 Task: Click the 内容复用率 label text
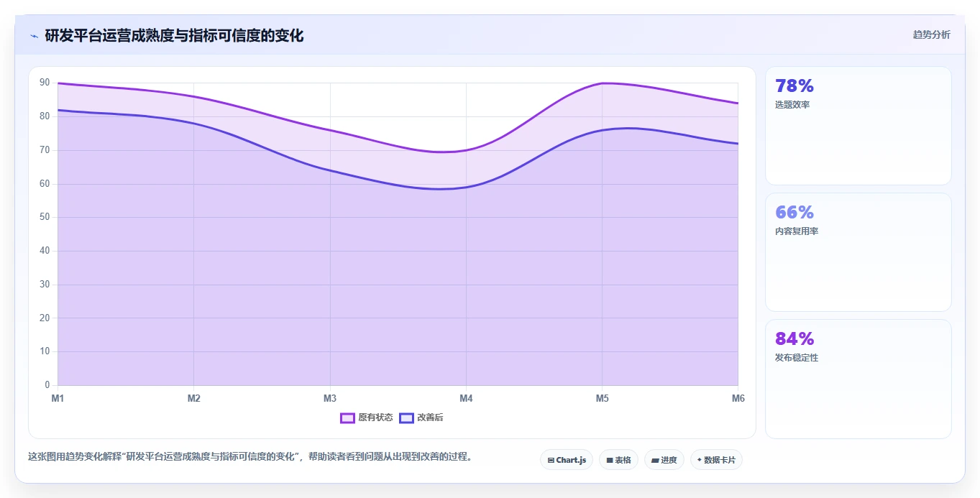[797, 231]
